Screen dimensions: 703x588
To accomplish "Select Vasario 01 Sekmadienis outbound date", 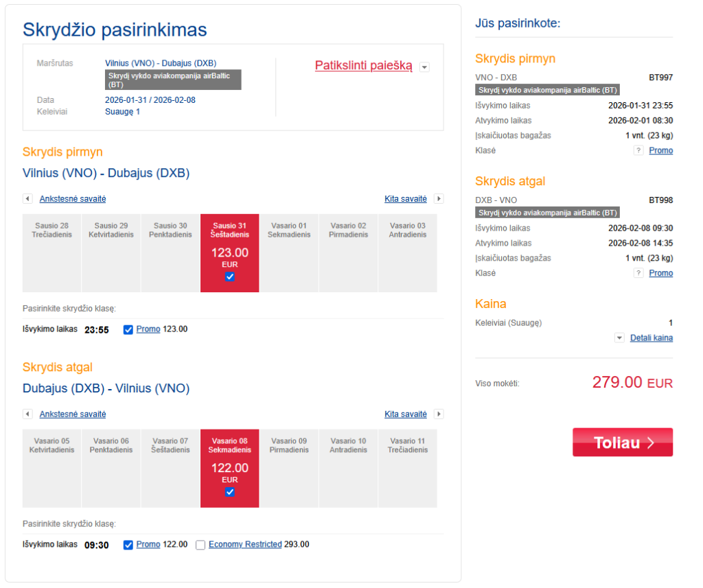I will (x=289, y=253).
